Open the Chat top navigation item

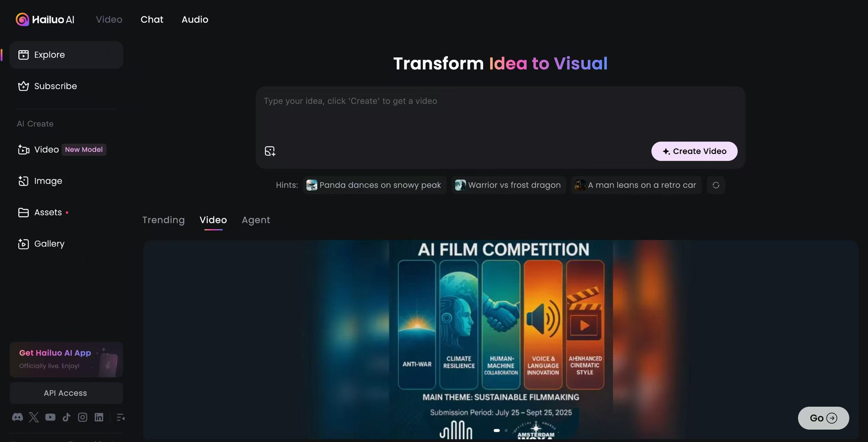click(x=152, y=19)
